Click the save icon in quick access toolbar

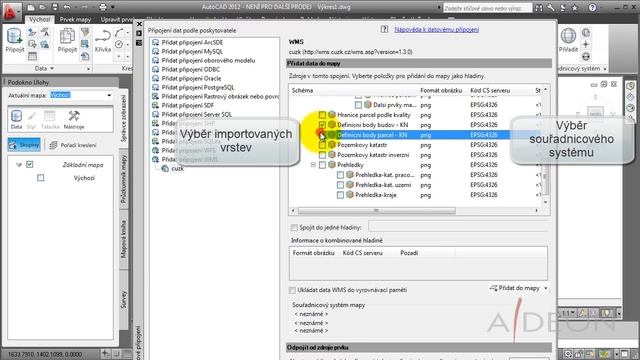[x=55, y=7]
